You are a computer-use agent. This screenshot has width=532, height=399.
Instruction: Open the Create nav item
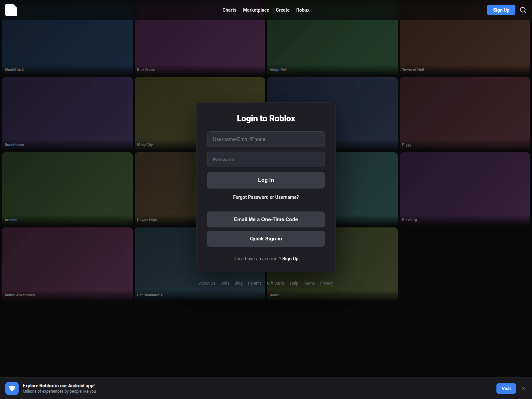click(283, 10)
